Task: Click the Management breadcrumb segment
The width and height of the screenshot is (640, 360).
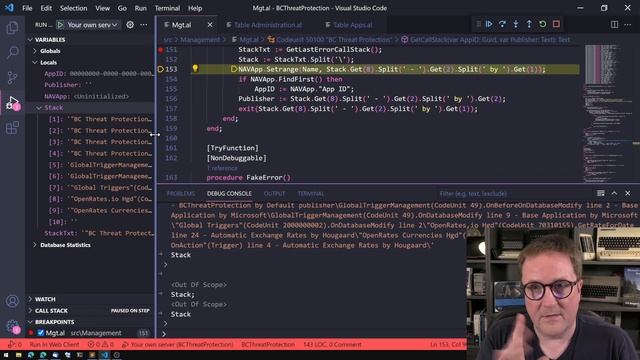Action: [x=200, y=40]
